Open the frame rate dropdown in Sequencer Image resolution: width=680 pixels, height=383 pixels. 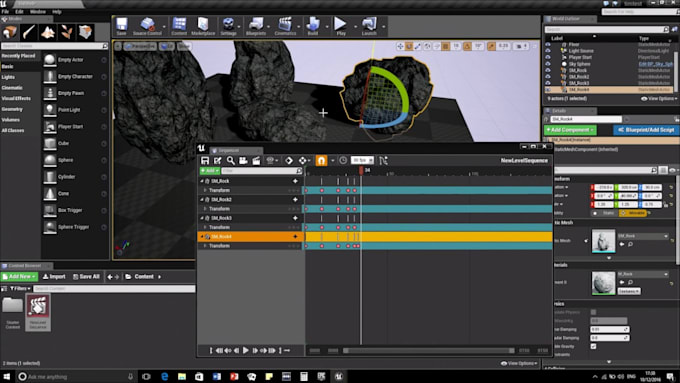click(x=362, y=160)
